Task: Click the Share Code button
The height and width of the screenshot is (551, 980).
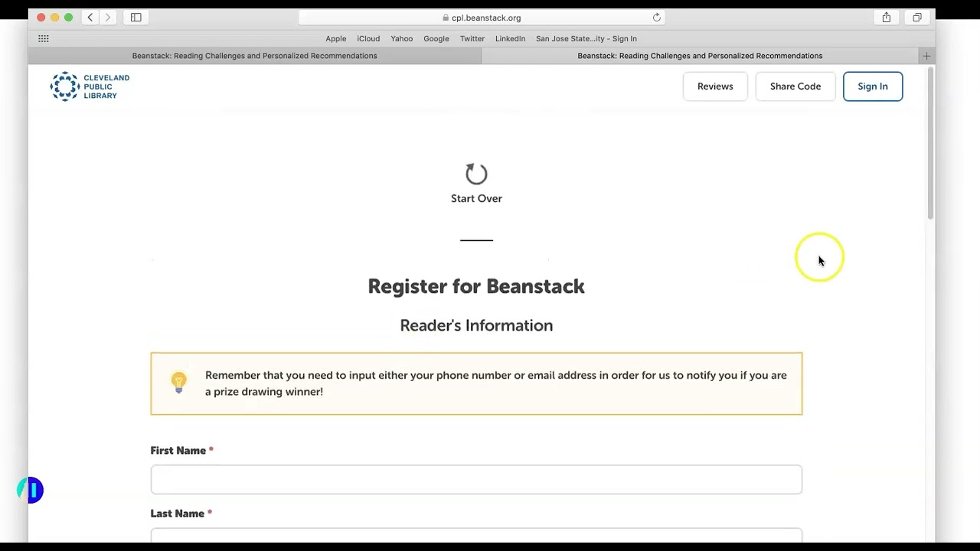Action: (795, 86)
